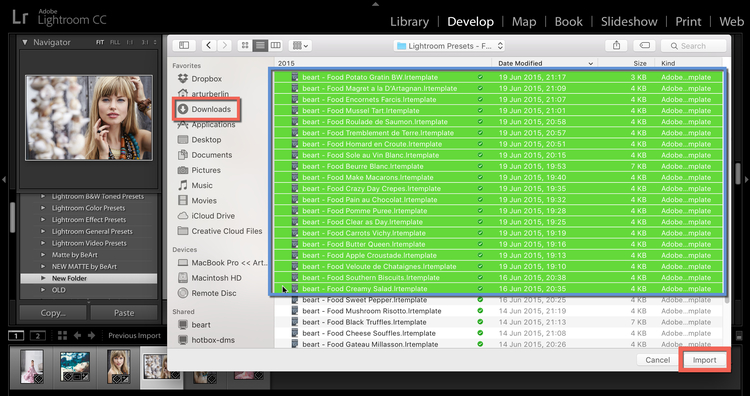Go back with the left chevron button

209,45
